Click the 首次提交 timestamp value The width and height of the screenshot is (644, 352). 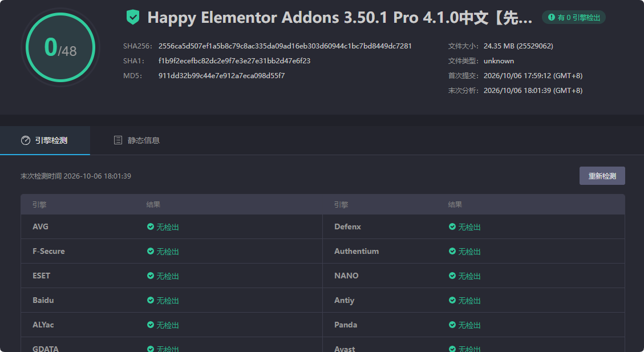(x=533, y=75)
